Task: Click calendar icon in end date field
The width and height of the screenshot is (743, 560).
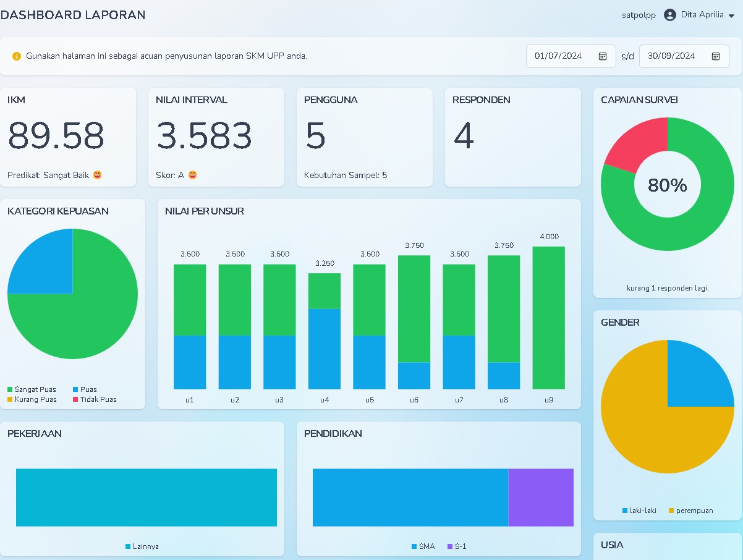Action: point(716,56)
